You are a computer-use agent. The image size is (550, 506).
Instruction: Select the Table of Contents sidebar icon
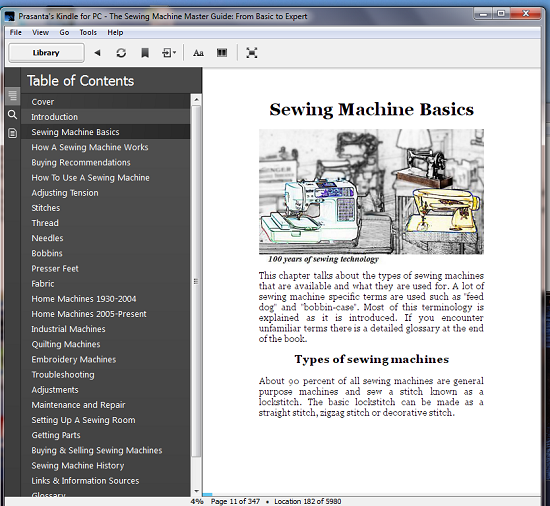tap(13, 95)
